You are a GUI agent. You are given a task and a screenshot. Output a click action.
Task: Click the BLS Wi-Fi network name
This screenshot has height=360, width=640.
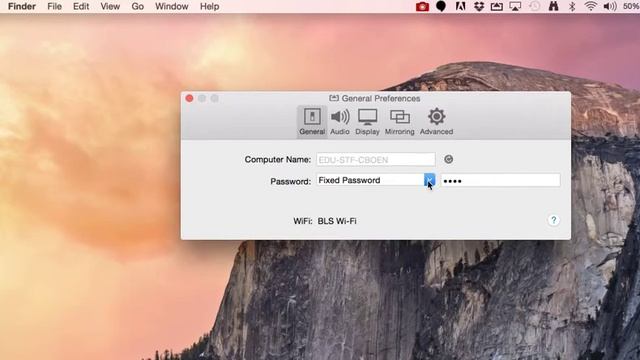[337, 221]
